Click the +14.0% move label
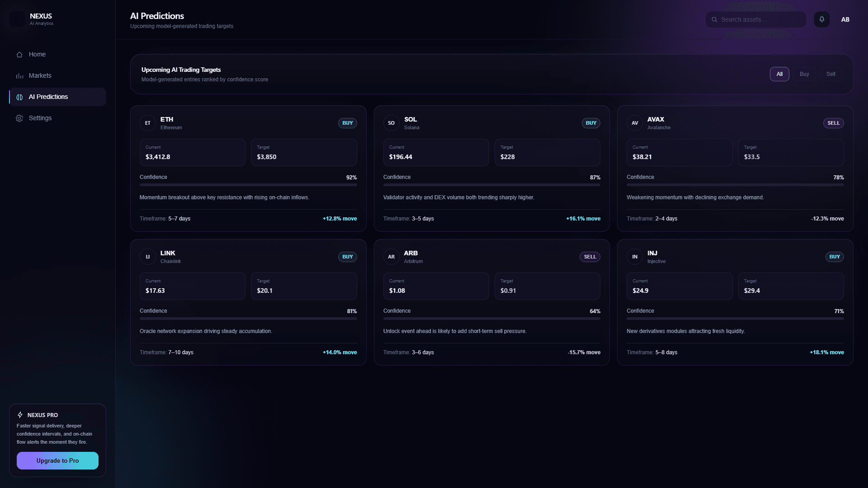868x488 pixels. click(340, 352)
